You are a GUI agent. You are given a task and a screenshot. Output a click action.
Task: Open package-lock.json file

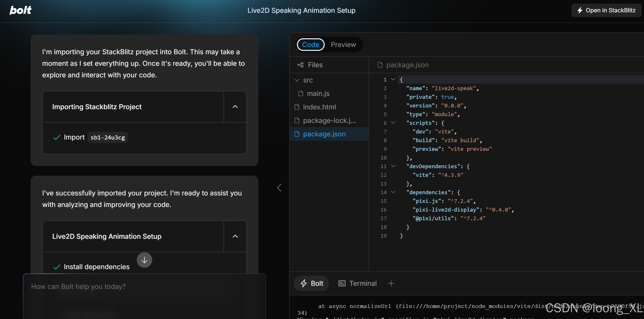pyautogui.click(x=329, y=121)
